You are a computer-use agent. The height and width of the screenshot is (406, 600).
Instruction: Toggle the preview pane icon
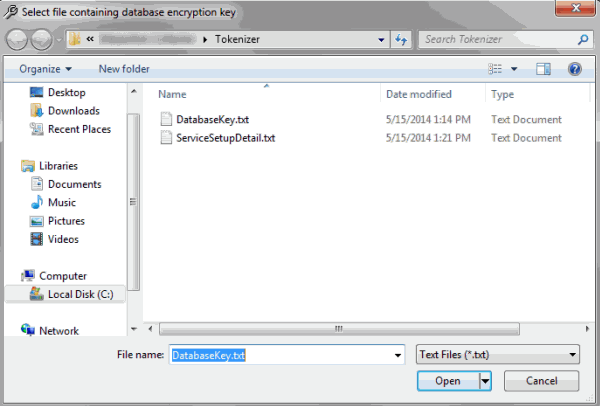coord(543,69)
